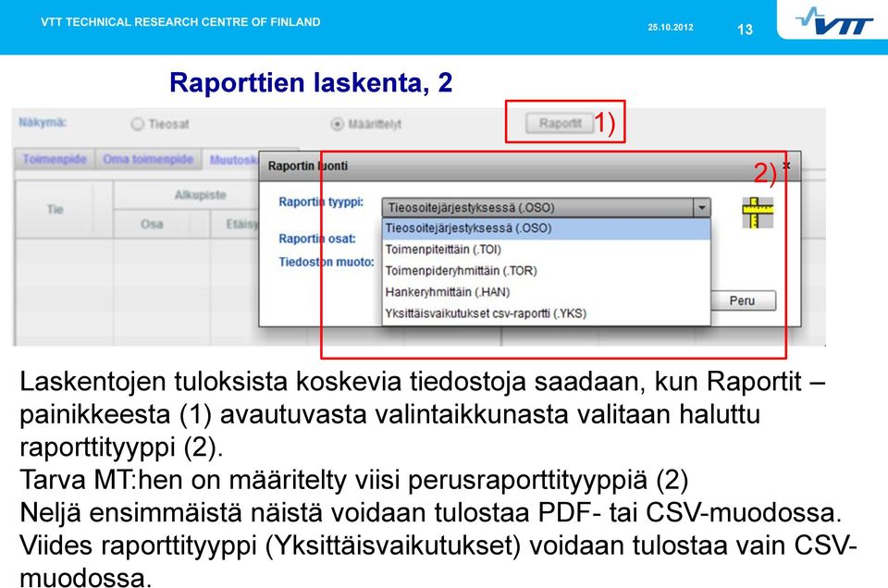Screen dimensions: 888x588
Task: Click the Tiedoston muoto label
Action: point(327,262)
